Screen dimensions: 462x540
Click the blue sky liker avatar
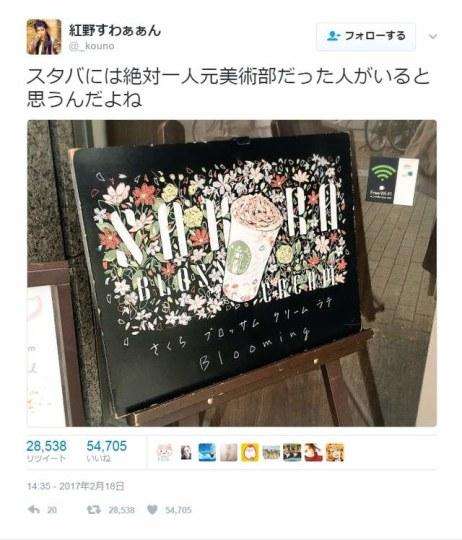(x=207, y=452)
